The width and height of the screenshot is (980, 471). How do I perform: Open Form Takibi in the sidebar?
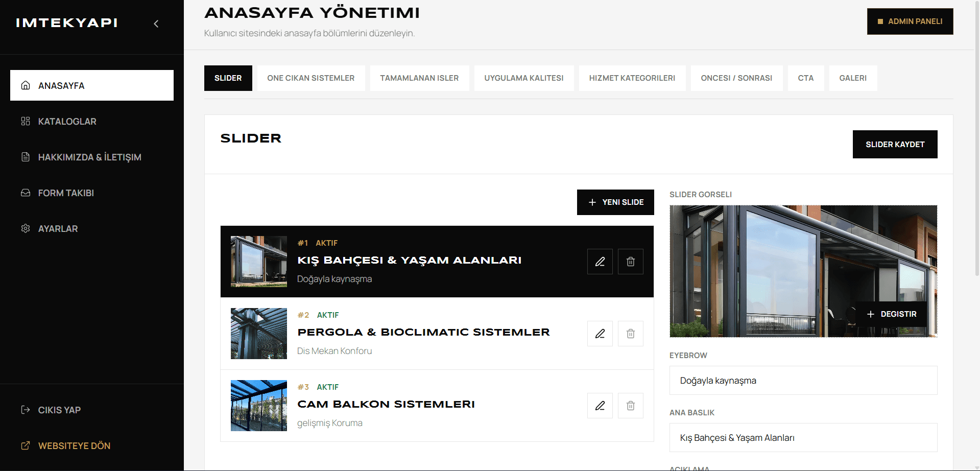pyautogui.click(x=92, y=193)
